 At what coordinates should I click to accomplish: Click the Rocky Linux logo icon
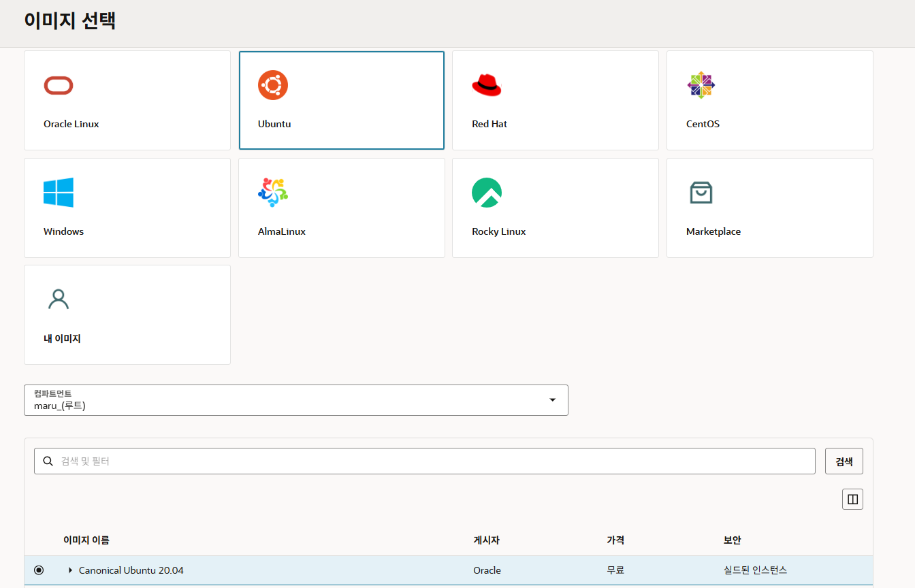pyautogui.click(x=487, y=193)
